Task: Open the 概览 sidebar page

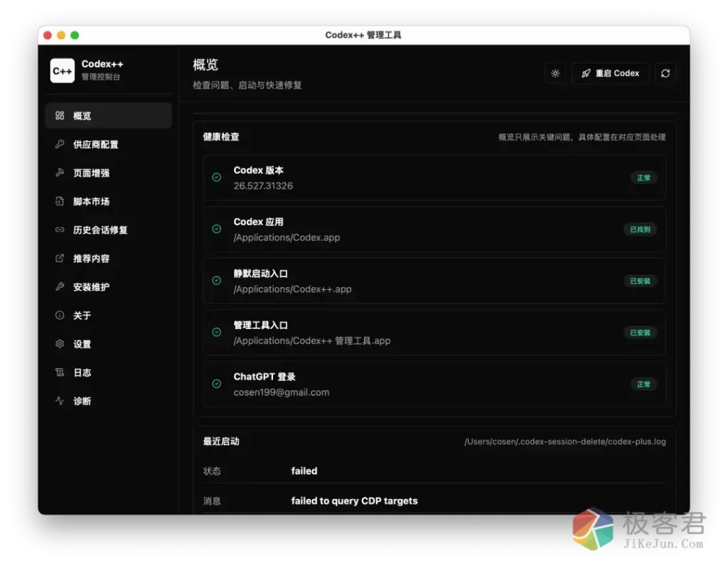Action: (x=109, y=116)
